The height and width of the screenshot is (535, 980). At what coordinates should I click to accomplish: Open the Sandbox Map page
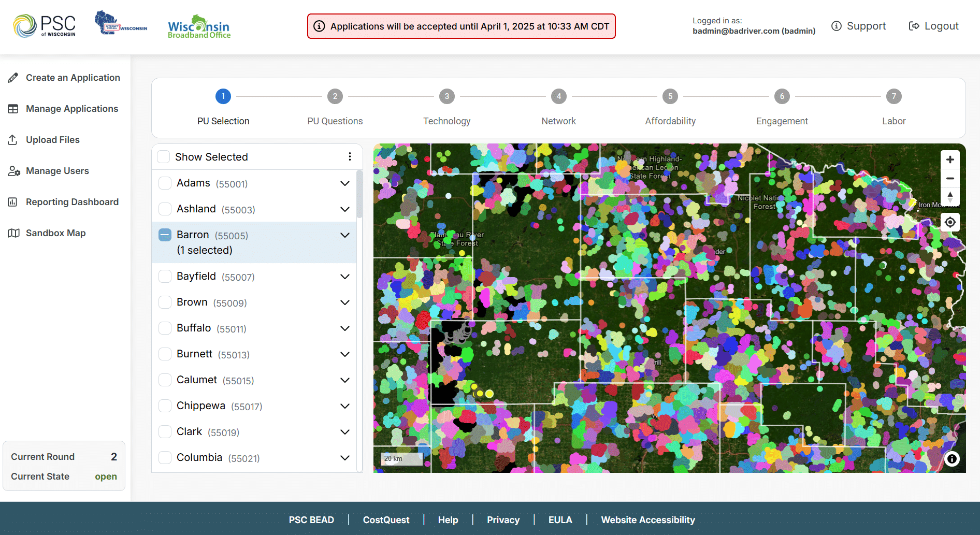(55, 233)
